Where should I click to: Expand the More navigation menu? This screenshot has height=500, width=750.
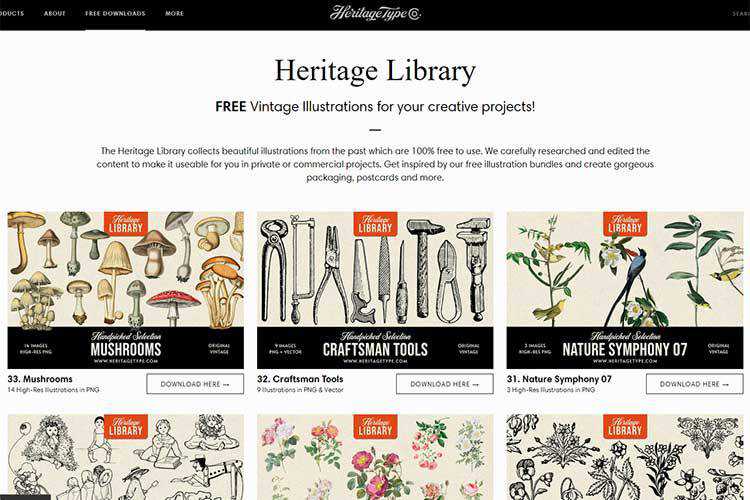(174, 13)
